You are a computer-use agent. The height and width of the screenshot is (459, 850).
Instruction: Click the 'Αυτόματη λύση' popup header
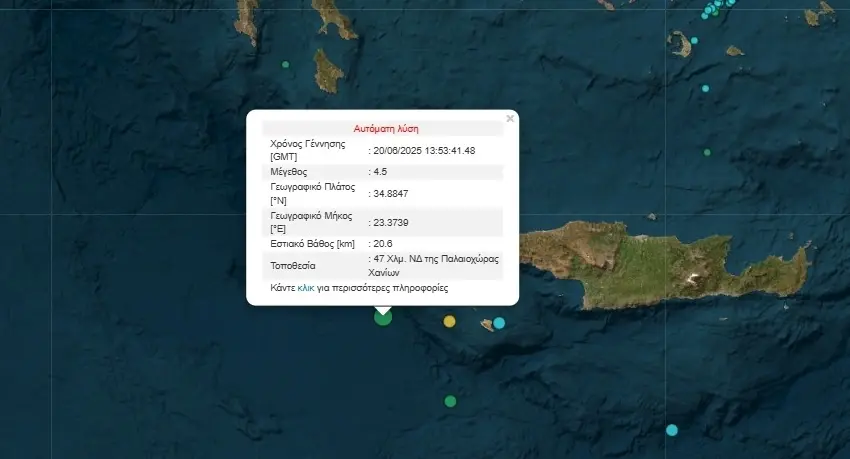386,128
